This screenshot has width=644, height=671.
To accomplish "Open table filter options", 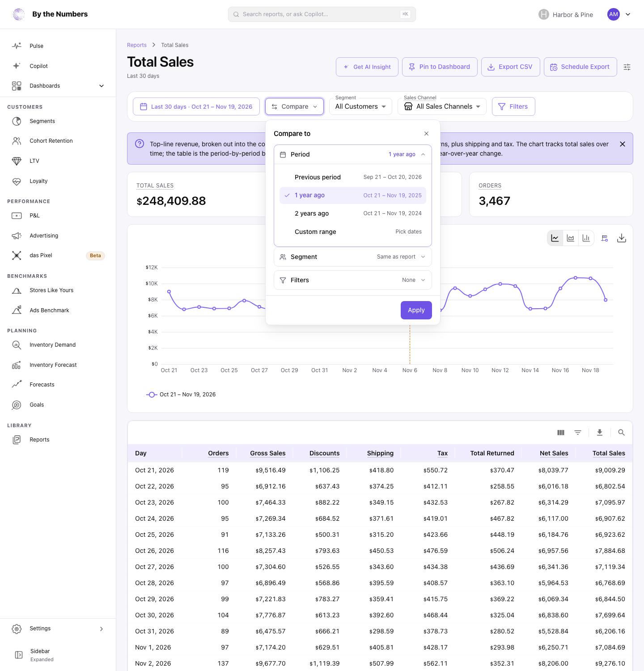I will (578, 433).
